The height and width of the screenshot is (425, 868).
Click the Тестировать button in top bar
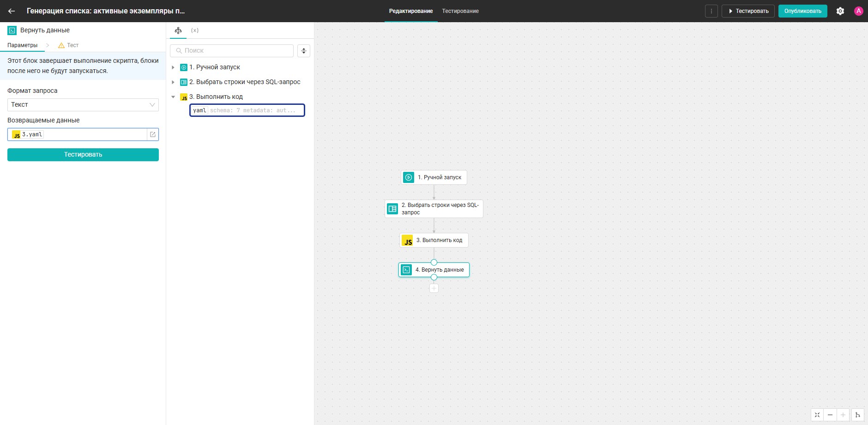coord(748,11)
